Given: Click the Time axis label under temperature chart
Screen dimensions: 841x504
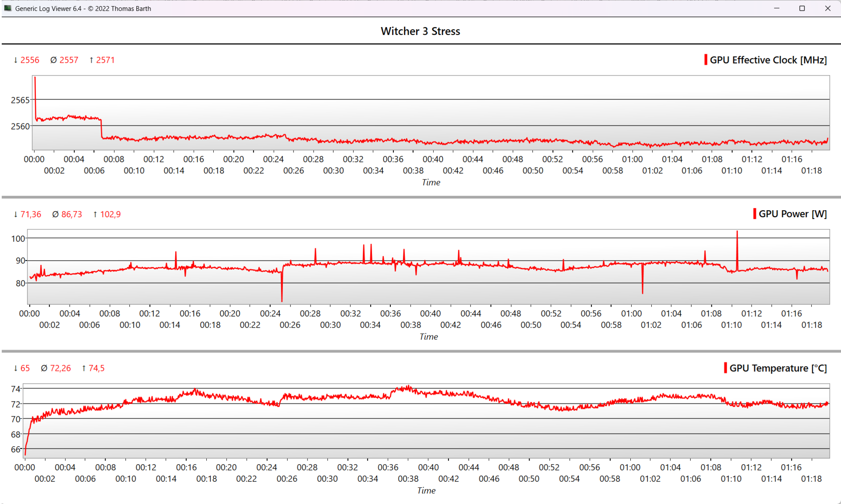Looking at the screenshot, I should (426, 490).
